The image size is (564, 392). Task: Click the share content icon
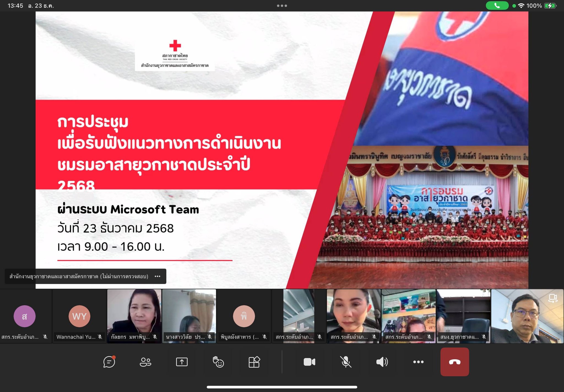pyautogui.click(x=182, y=362)
